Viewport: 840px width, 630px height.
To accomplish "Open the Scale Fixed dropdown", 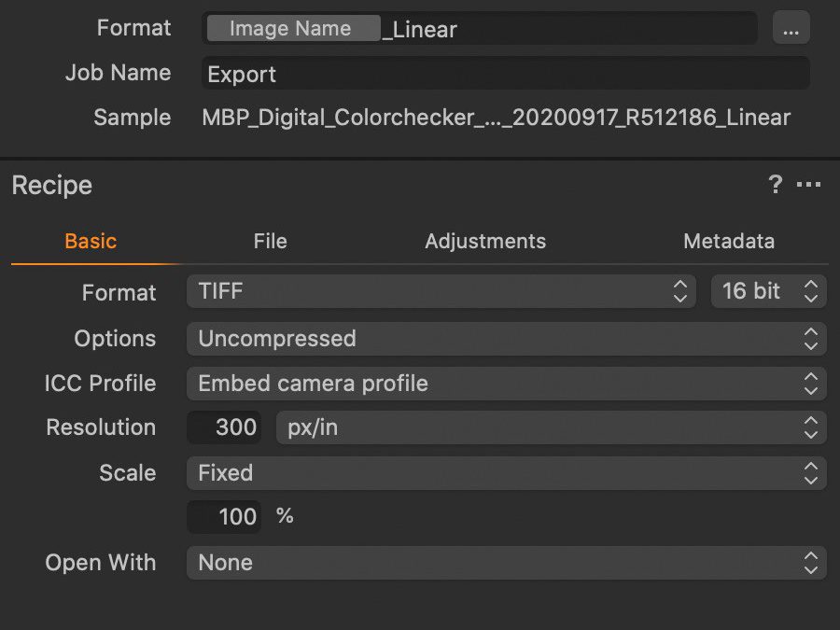I will pyautogui.click(x=506, y=472).
